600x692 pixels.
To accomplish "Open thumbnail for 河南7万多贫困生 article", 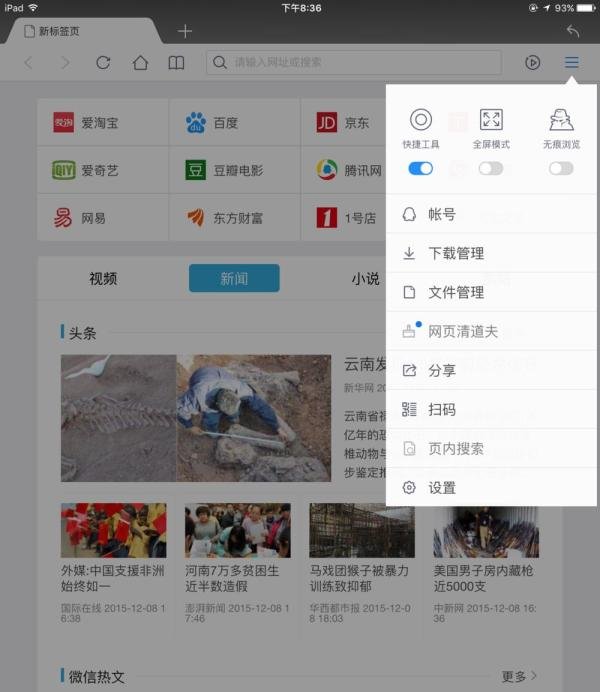I will click(x=238, y=530).
